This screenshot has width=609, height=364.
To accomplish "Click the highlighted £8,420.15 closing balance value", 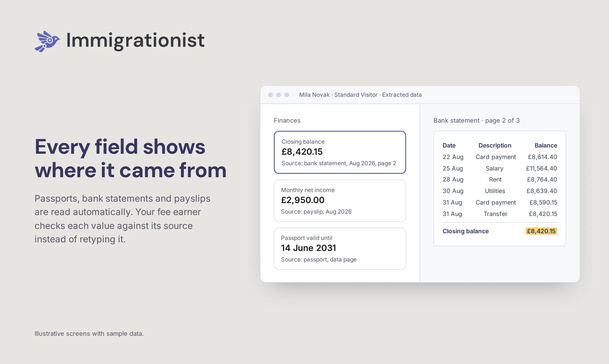I will click(541, 231).
